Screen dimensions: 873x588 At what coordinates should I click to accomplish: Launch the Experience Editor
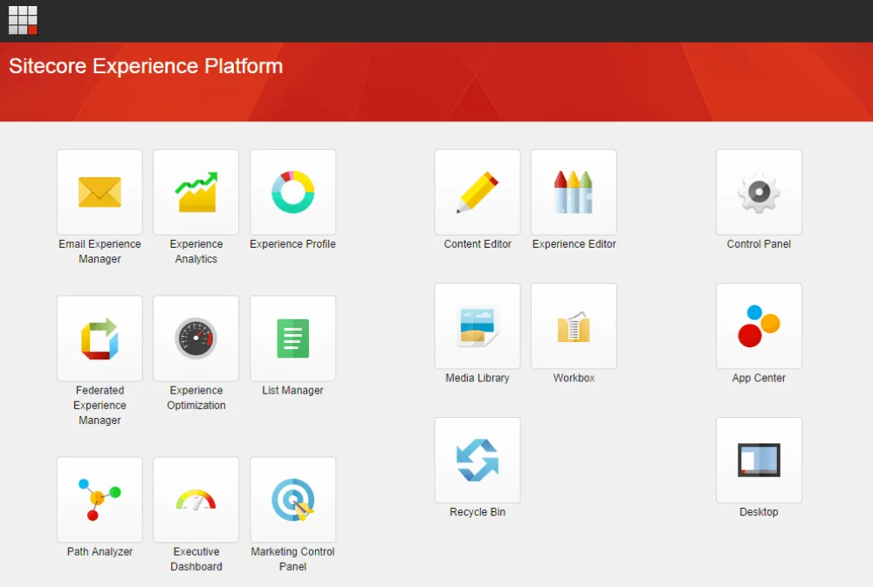point(574,192)
